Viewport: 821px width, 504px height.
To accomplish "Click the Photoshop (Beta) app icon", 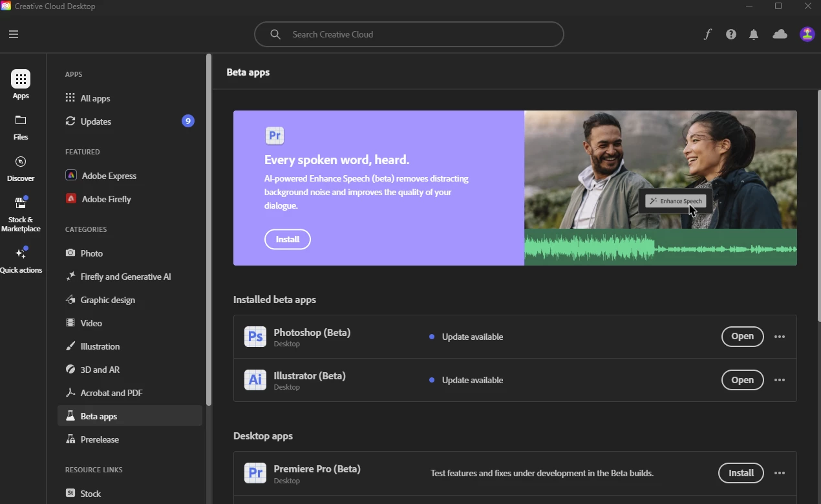I will pos(255,337).
